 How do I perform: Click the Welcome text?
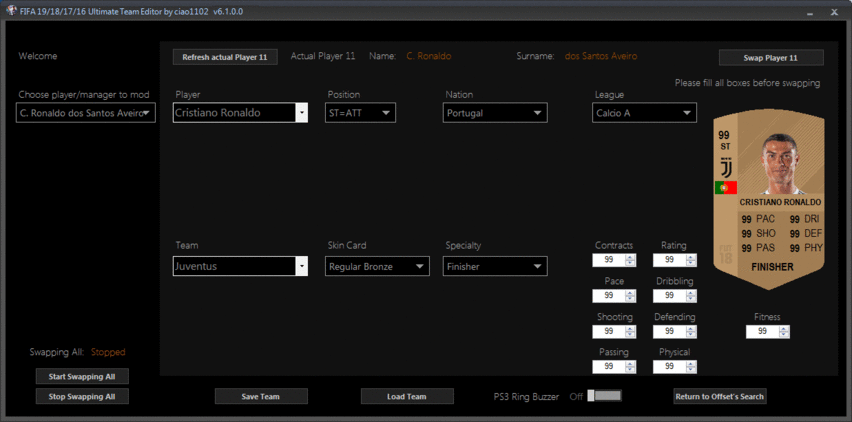pyautogui.click(x=37, y=56)
